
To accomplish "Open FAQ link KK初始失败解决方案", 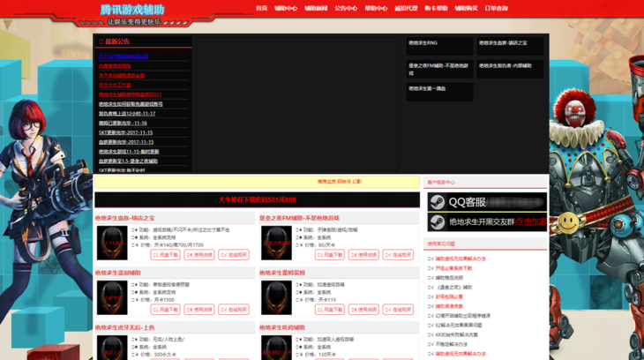I will (457, 334).
